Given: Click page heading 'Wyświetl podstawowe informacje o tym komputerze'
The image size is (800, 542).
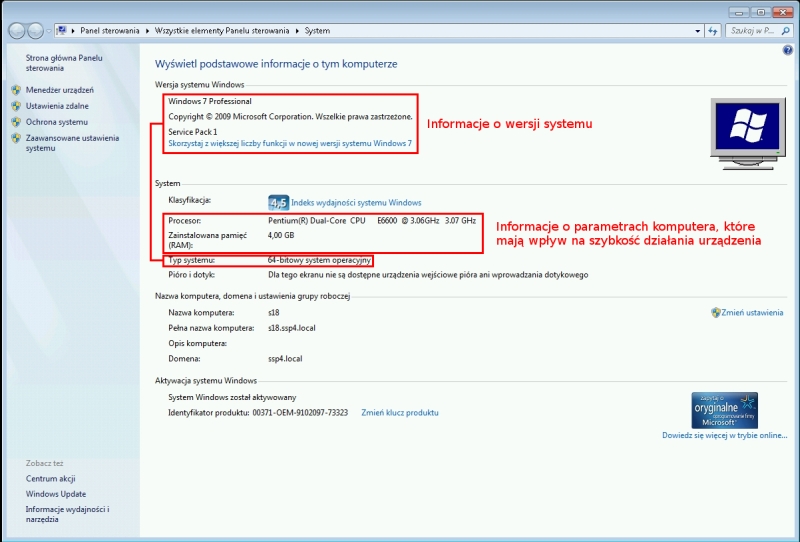Looking at the screenshot, I should tap(276, 64).
